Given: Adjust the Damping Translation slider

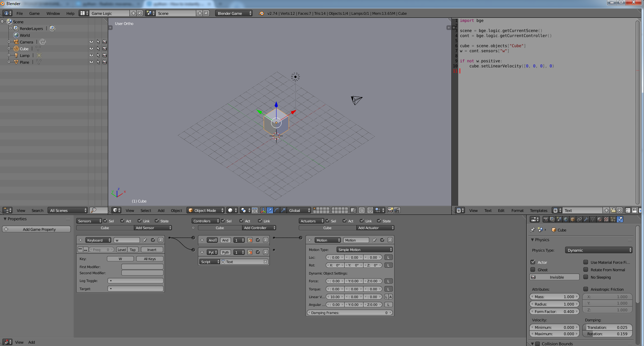Looking at the screenshot, I should click(x=607, y=327).
